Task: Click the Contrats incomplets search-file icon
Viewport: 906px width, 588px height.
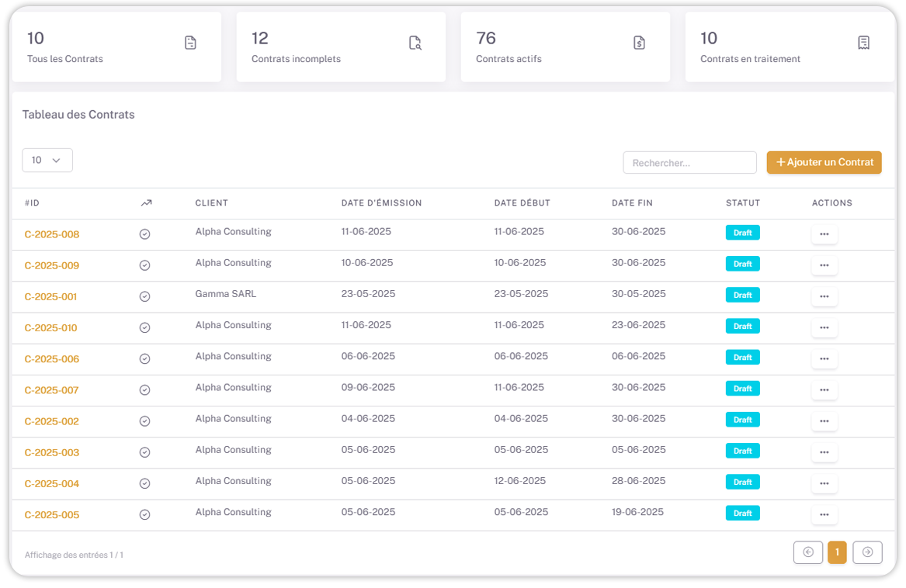Action: 415,43
